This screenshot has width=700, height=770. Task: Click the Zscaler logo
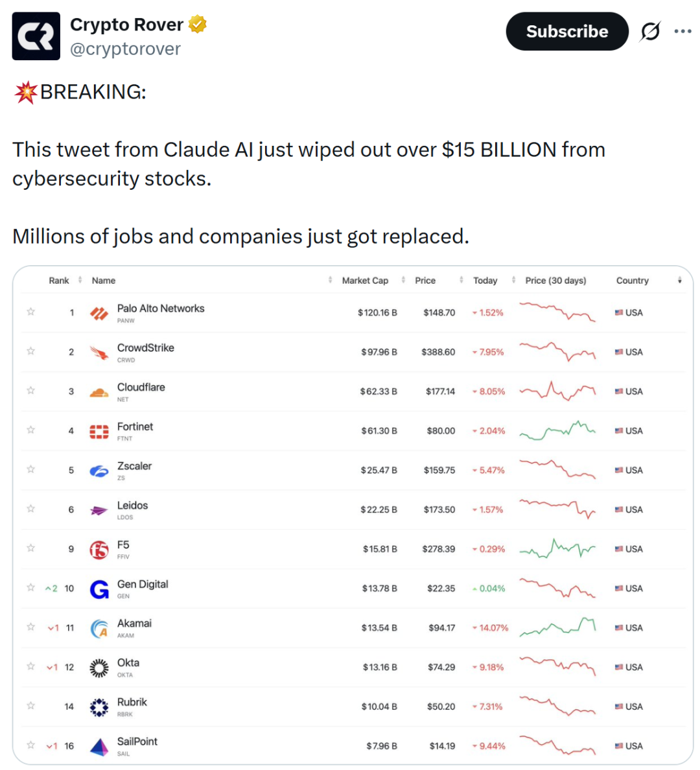(x=99, y=470)
